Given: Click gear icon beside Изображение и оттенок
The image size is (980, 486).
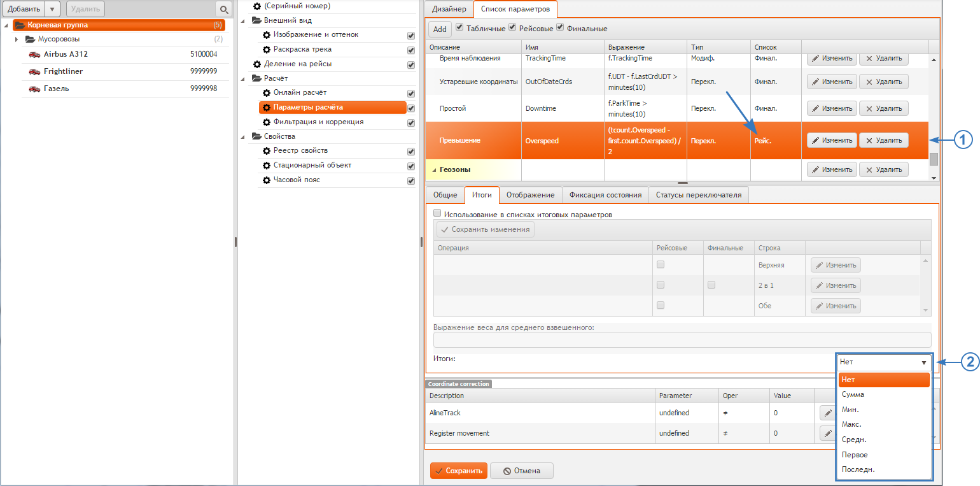Looking at the screenshot, I should (267, 35).
